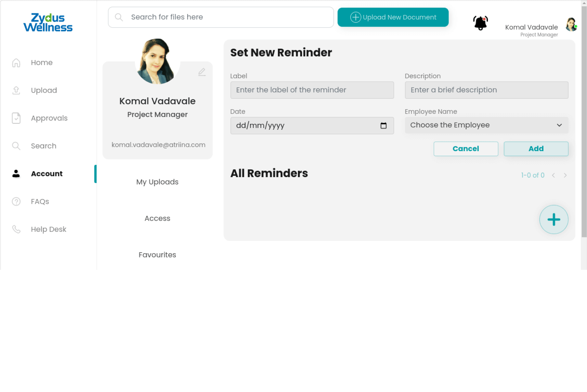Viewport: 587px width, 392px height.
Task: Open the calendar picker icon in Date field
Action: pyautogui.click(x=384, y=125)
